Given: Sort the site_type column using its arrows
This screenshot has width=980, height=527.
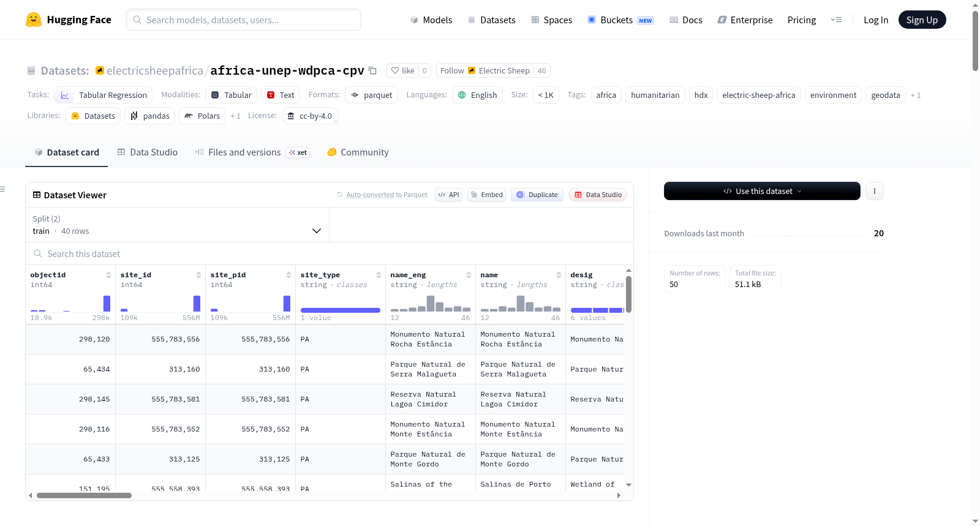Looking at the screenshot, I should pos(379,275).
